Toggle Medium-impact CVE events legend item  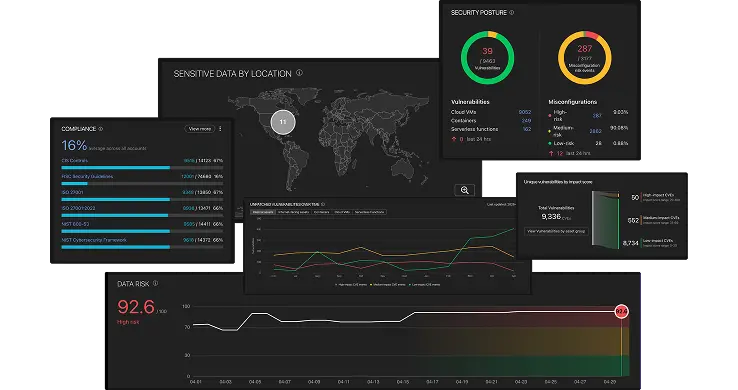pyautogui.click(x=388, y=285)
